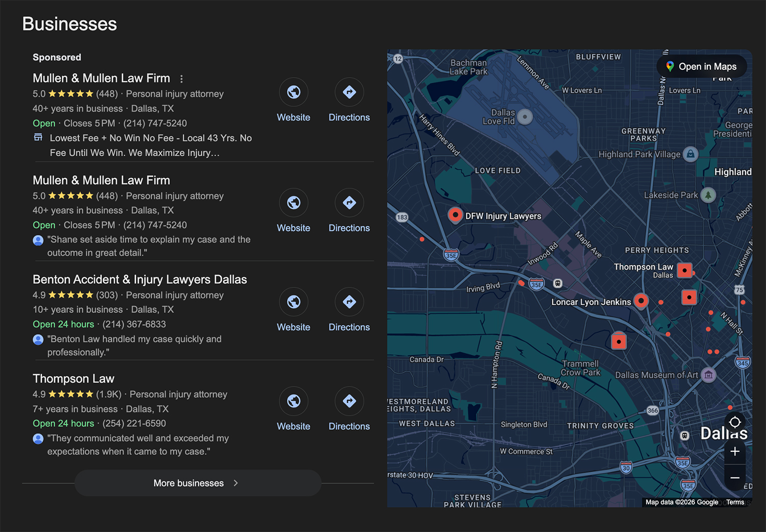Zoom in on the map
Image resolution: width=766 pixels, height=532 pixels.
coord(734,451)
